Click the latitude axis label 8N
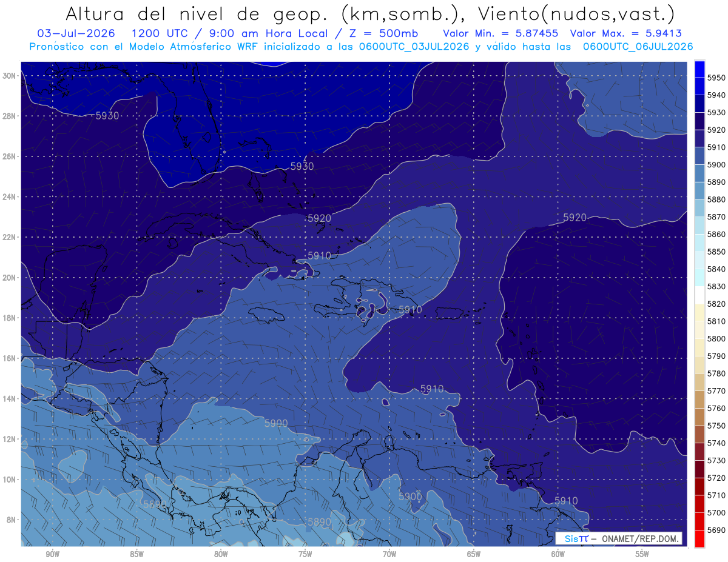 tap(12, 520)
